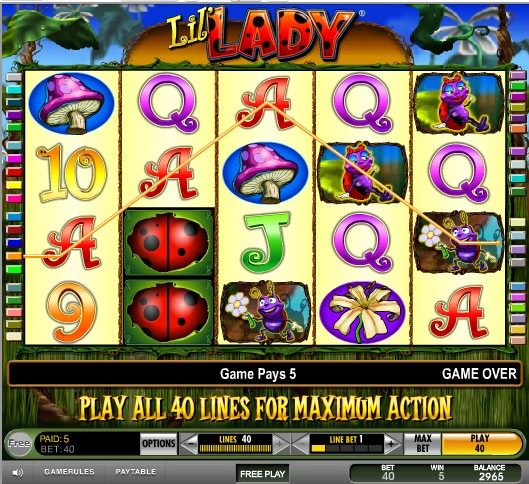Click the yellow 10 symbol on reel one
529x484 pixels.
(72, 173)
